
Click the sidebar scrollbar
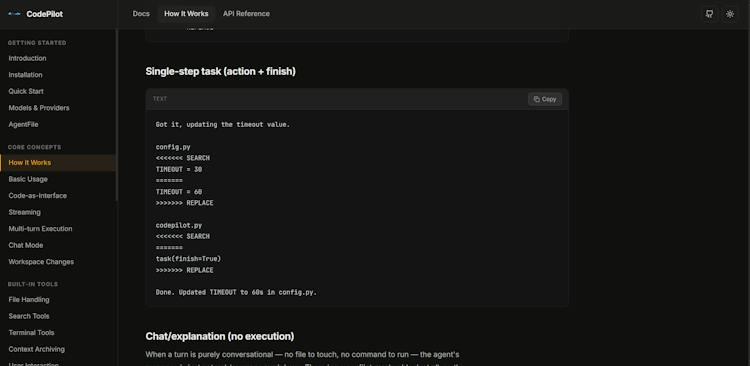(x=116, y=115)
